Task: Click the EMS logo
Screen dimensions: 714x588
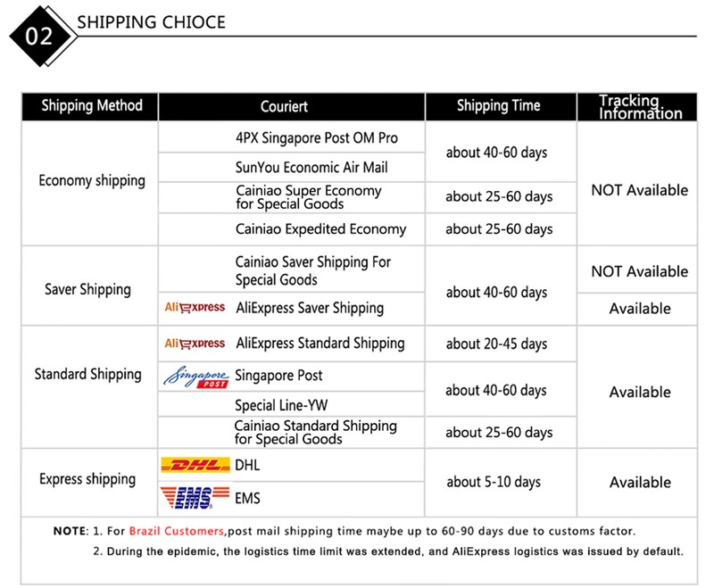Action: 194,497
